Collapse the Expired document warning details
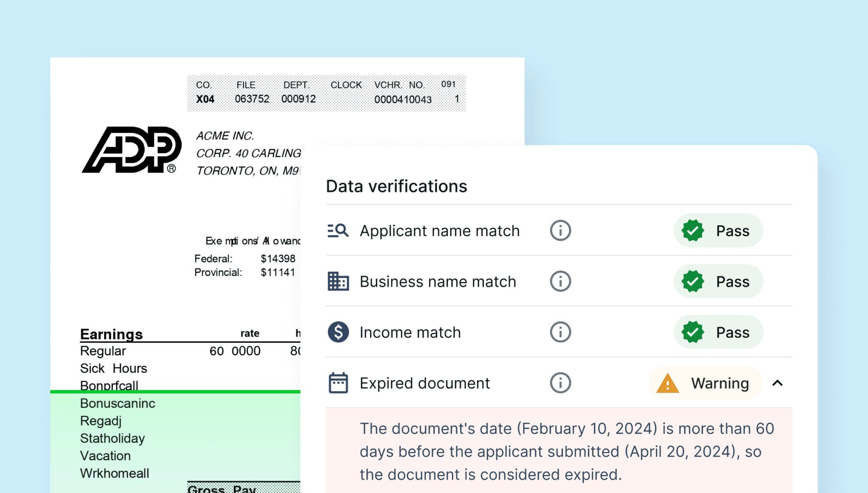The width and height of the screenshot is (868, 493). [x=778, y=383]
